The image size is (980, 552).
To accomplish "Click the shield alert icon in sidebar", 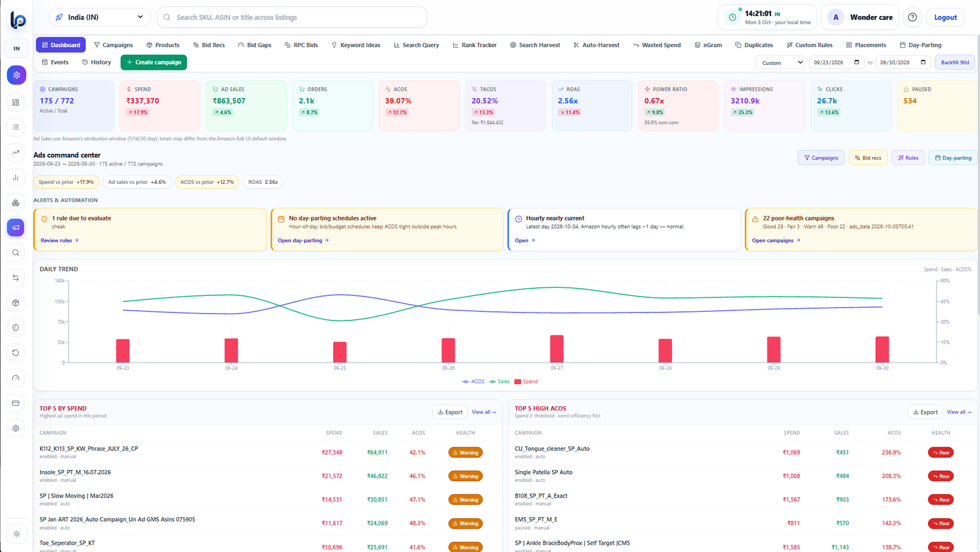I will pyautogui.click(x=16, y=328).
